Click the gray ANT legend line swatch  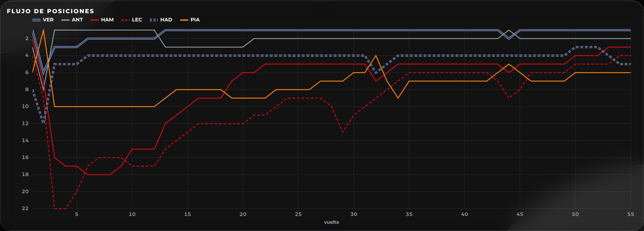pyautogui.click(x=65, y=20)
